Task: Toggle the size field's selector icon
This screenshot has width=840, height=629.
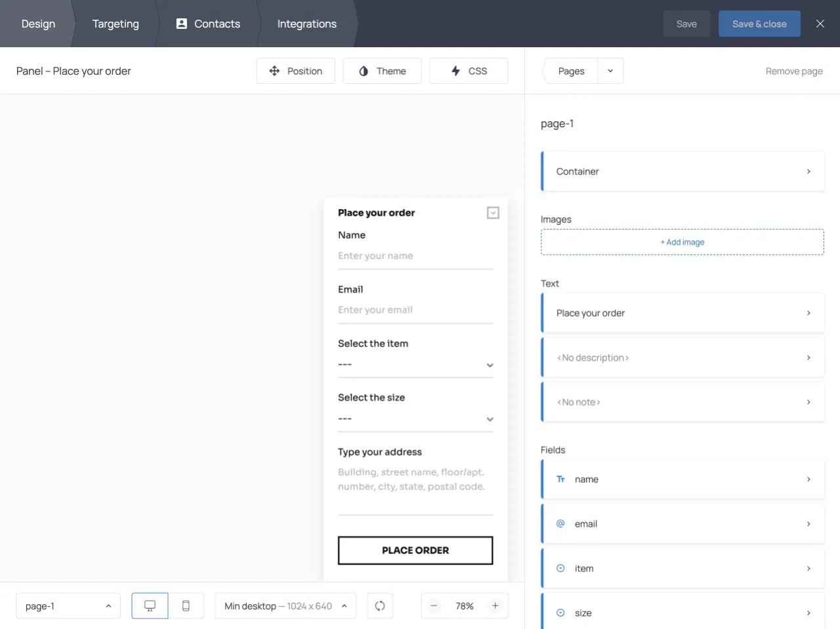Action: coord(560,613)
